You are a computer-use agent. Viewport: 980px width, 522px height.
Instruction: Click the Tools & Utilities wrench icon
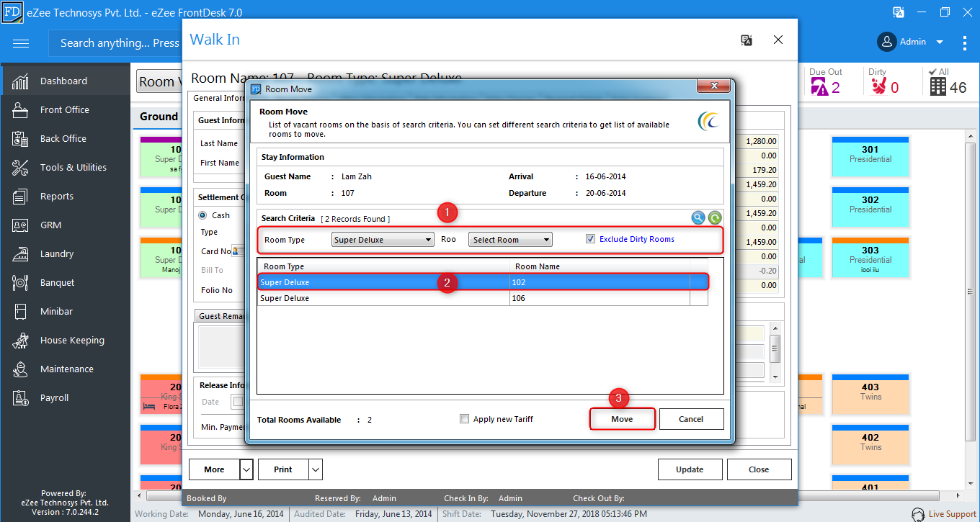[x=20, y=168]
